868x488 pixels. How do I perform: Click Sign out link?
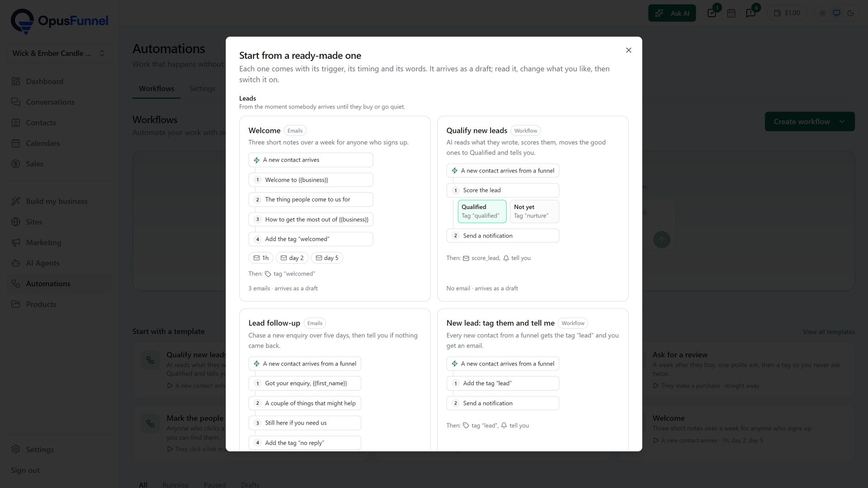coord(25,470)
